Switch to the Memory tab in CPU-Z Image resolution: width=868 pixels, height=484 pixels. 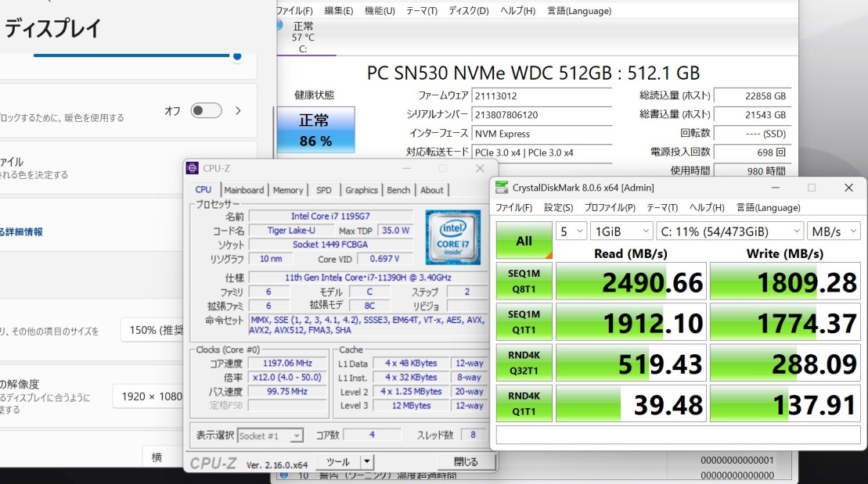[x=288, y=190]
